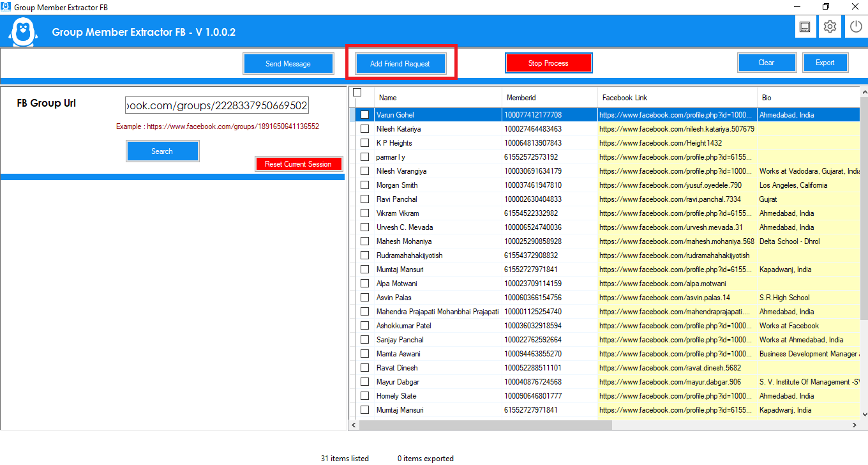Open Reset Current Session

click(299, 164)
